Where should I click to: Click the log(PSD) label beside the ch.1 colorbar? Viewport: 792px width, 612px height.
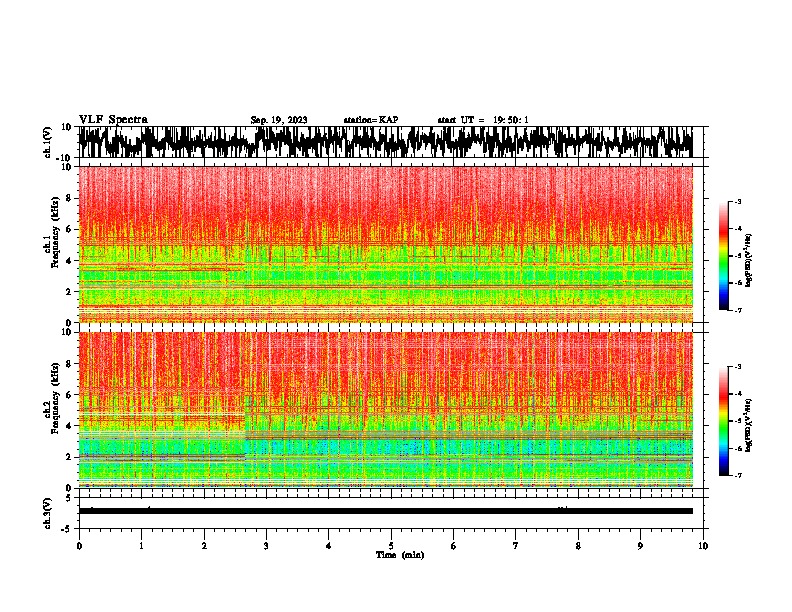[x=749, y=261]
